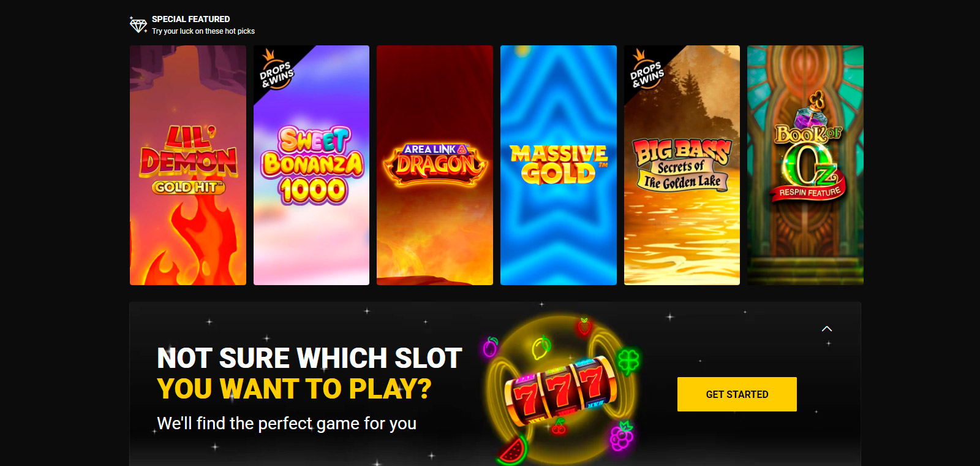Image resolution: width=980 pixels, height=466 pixels.
Task: Open Sweet Bonanza 1000 game tile
Action: pyautogui.click(x=311, y=165)
